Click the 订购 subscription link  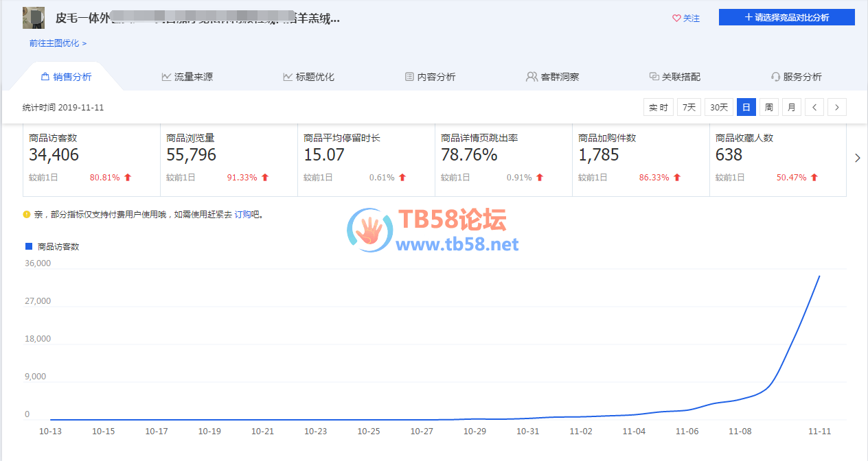pyautogui.click(x=242, y=215)
